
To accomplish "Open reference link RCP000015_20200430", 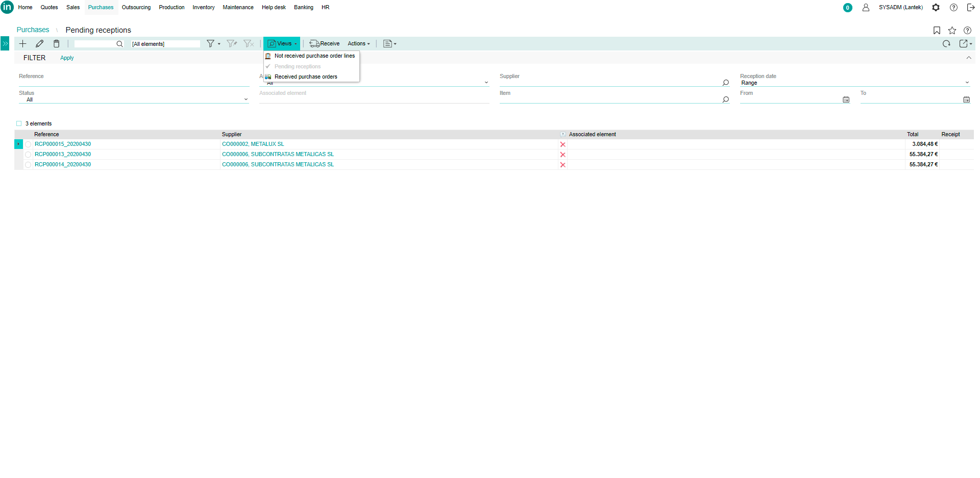I will coord(63,144).
